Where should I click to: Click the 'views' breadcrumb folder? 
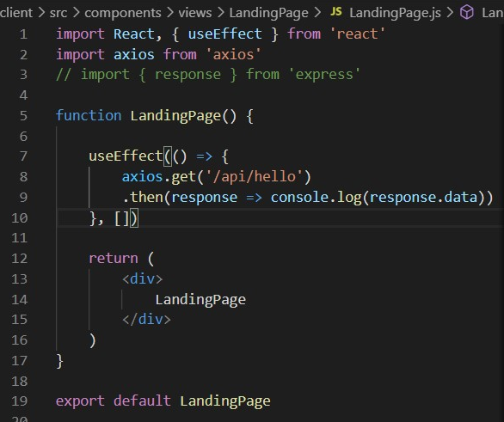point(195,13)
